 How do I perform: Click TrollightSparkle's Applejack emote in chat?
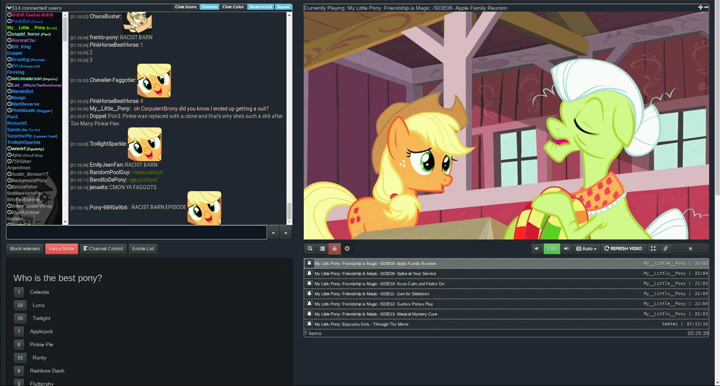click(x=145, y=144)
